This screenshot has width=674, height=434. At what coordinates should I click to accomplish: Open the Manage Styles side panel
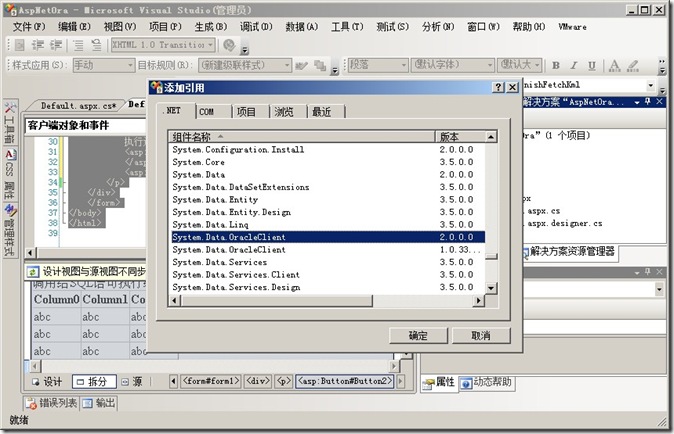(10, 230)
